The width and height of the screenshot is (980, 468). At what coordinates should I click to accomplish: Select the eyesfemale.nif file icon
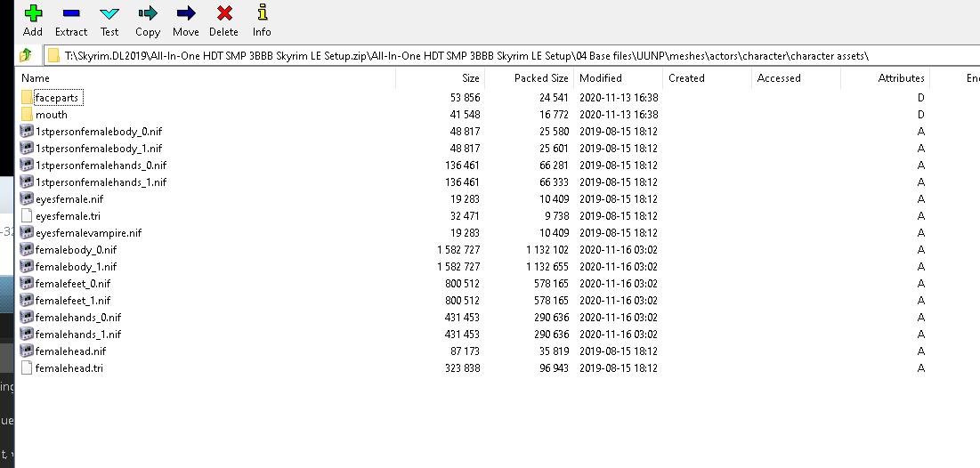(26, 198)
